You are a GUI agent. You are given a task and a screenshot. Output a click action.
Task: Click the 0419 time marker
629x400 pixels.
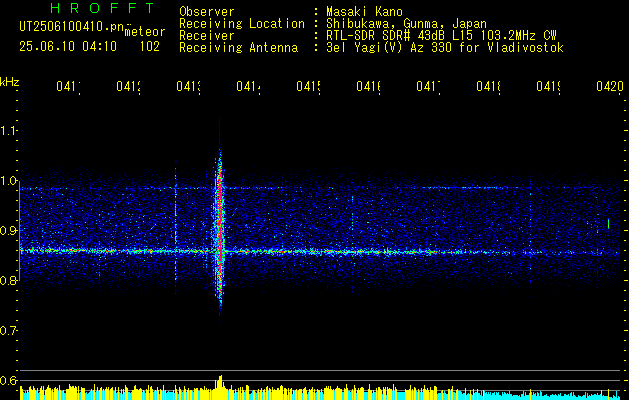549,87
